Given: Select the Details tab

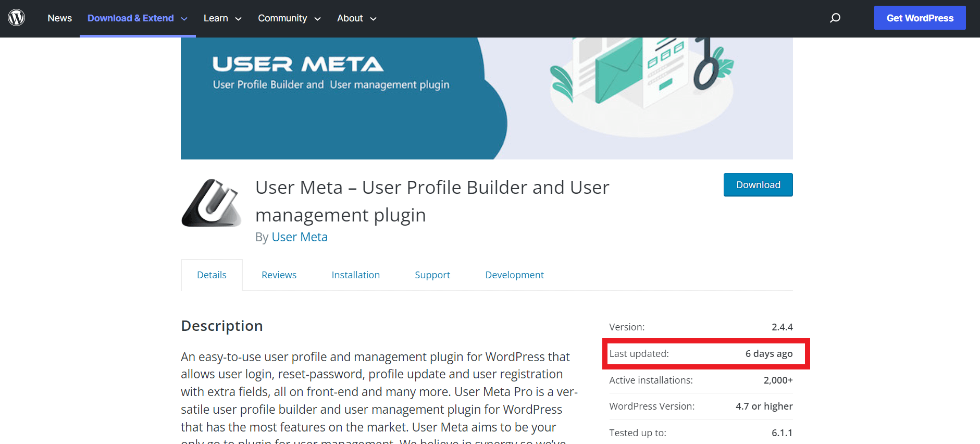Looking at the screenshot, I should 212,275.
